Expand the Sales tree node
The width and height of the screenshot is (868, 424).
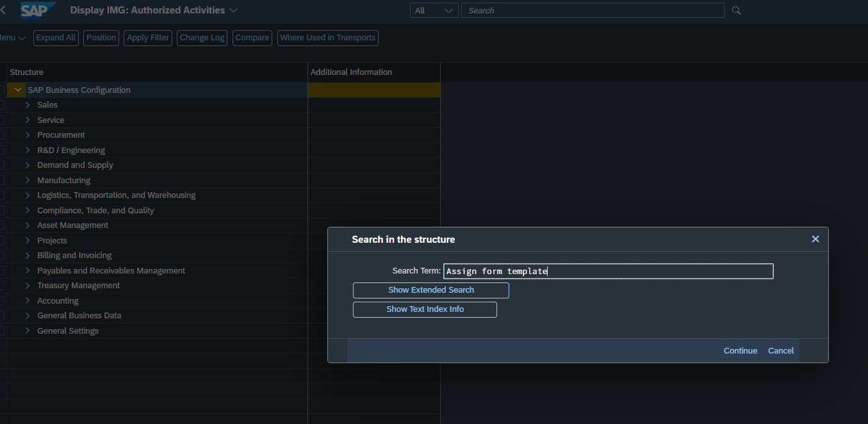coord(27,104)
